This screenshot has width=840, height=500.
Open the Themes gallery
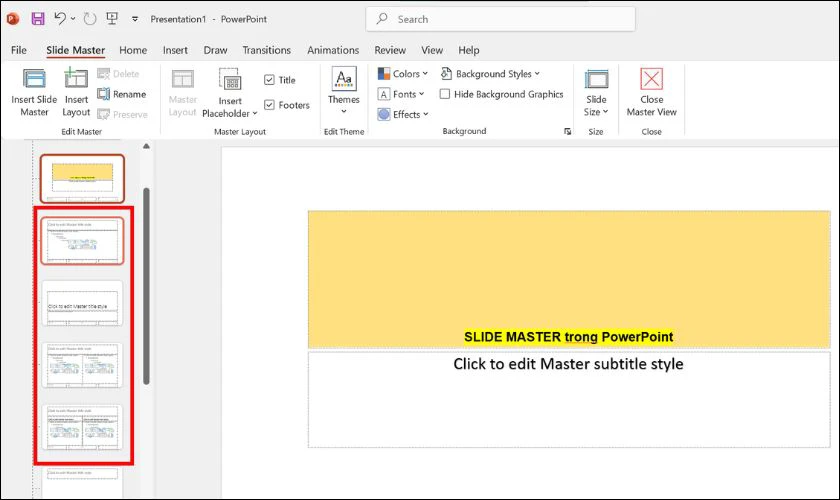344,91
